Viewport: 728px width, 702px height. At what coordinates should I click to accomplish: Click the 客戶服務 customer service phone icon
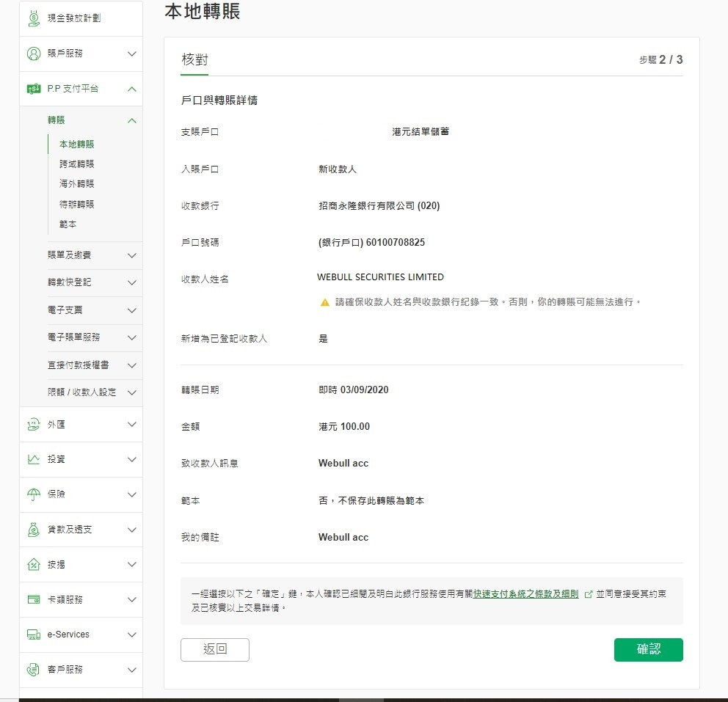point(34,670)
